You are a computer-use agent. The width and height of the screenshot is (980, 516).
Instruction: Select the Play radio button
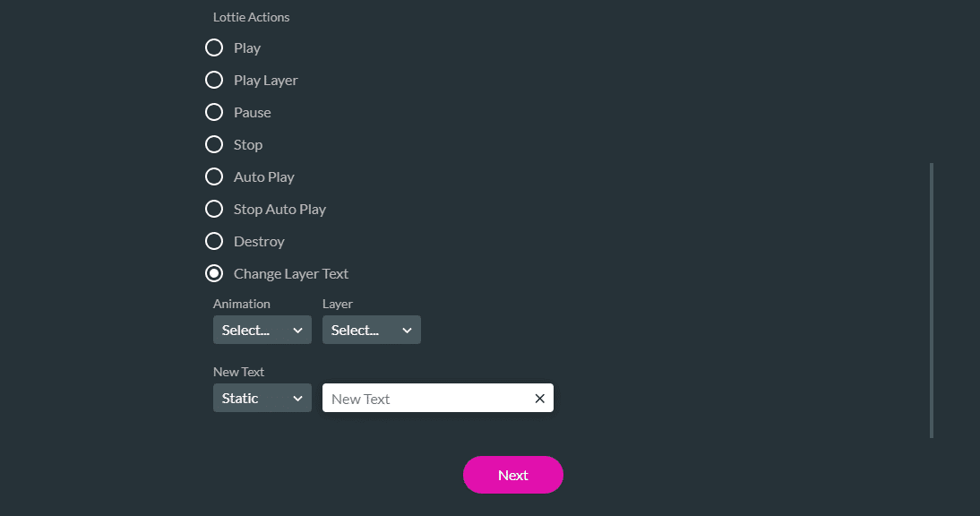click(x=214, y=47)
